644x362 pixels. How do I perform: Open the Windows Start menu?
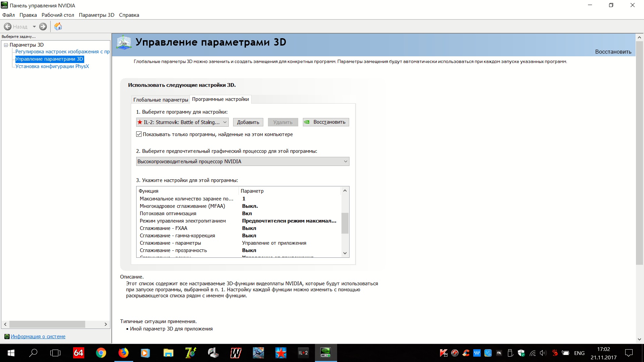11,353
